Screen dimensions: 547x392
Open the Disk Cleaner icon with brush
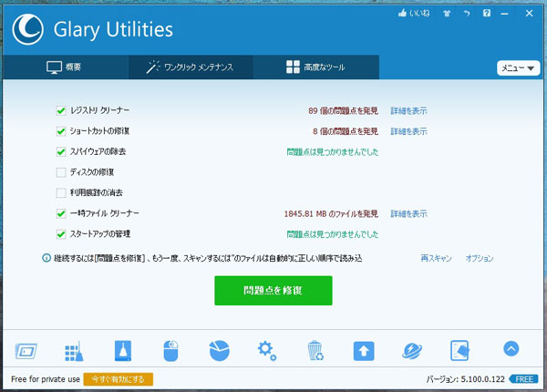click(x=123, y=350)
